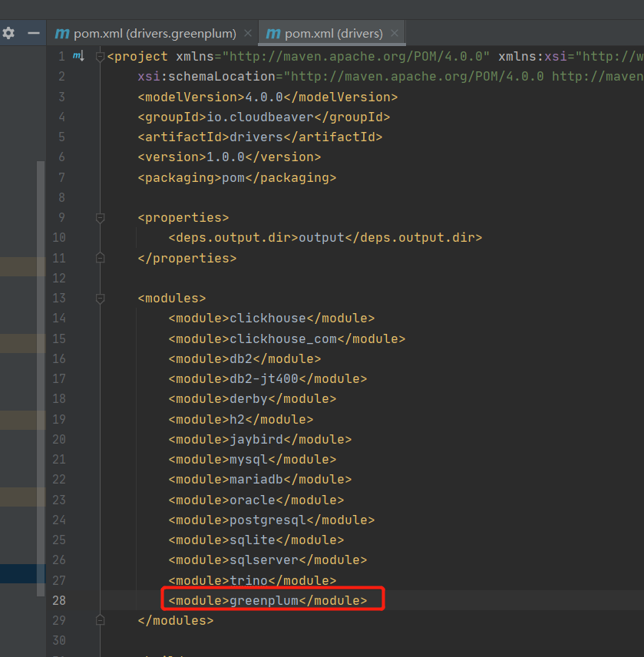
Task: Click the packaging pom line
Action: [x=237, y=177]
